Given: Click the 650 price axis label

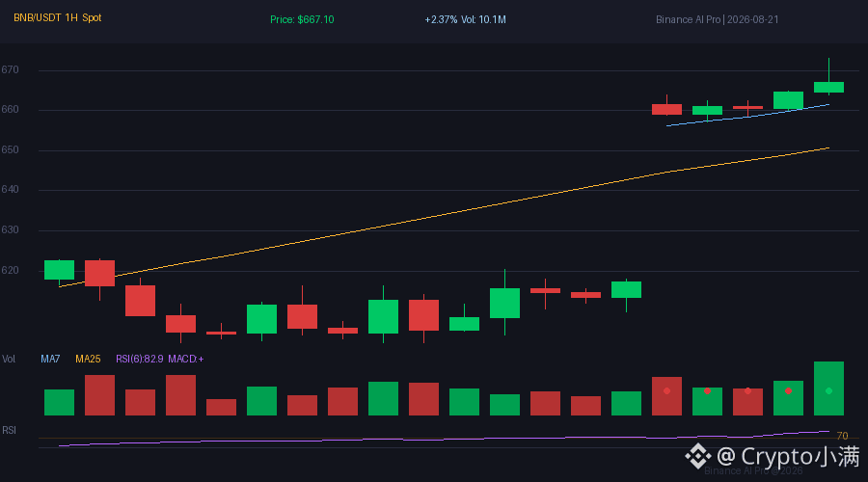Looking at the screenshot, I should click(x=10, y=150).
